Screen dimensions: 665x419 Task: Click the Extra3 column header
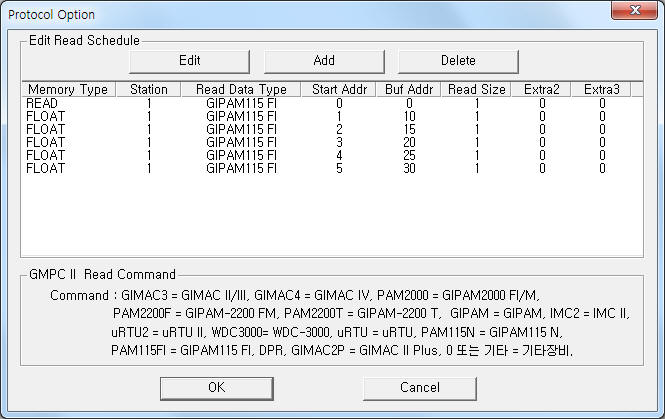click(x=601, y=89)
